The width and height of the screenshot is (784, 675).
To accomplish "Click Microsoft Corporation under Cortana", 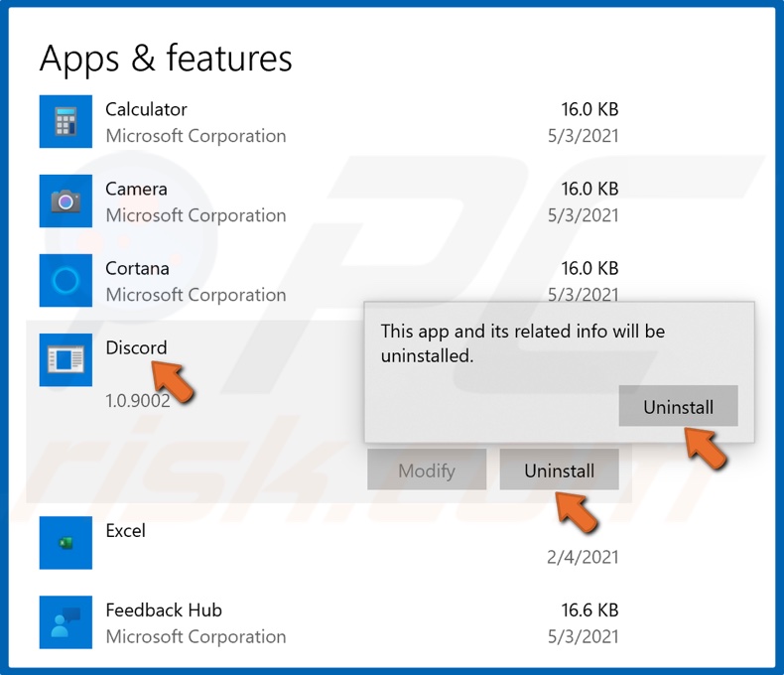I will pos(196,295).
